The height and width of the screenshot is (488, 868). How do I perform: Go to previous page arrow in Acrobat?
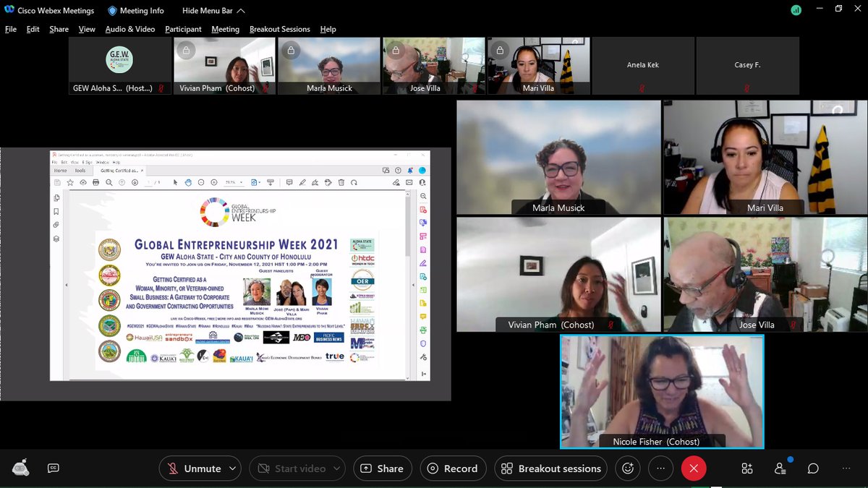[122, 182]
